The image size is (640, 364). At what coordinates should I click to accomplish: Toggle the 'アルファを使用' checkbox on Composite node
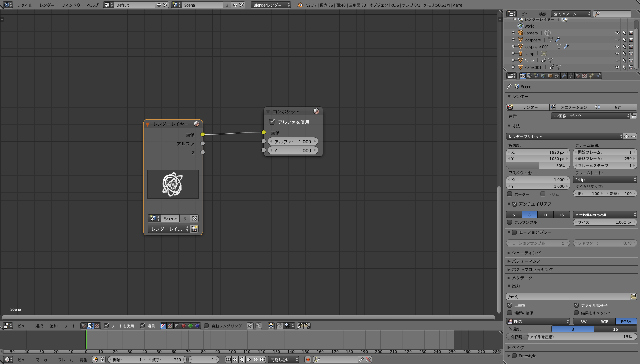click(x=272, y=122)
